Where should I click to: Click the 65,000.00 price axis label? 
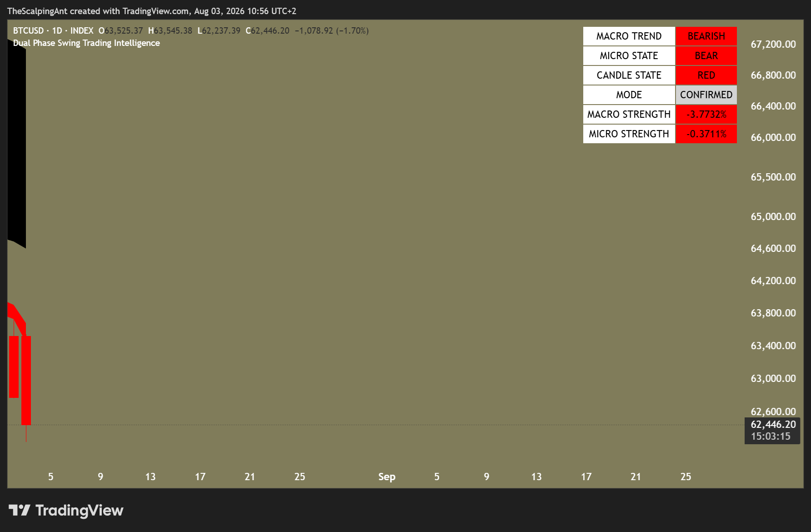773,216
